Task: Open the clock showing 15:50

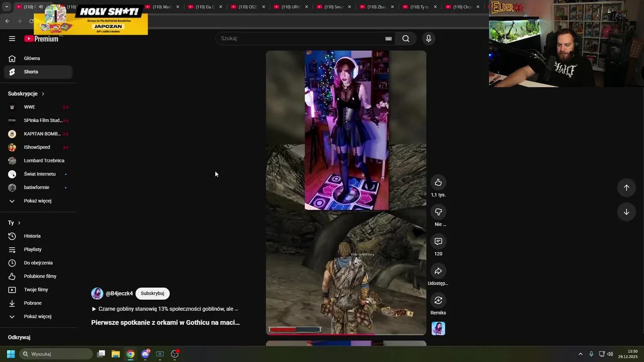Action: pyautogui.click(x=628, y=354)
